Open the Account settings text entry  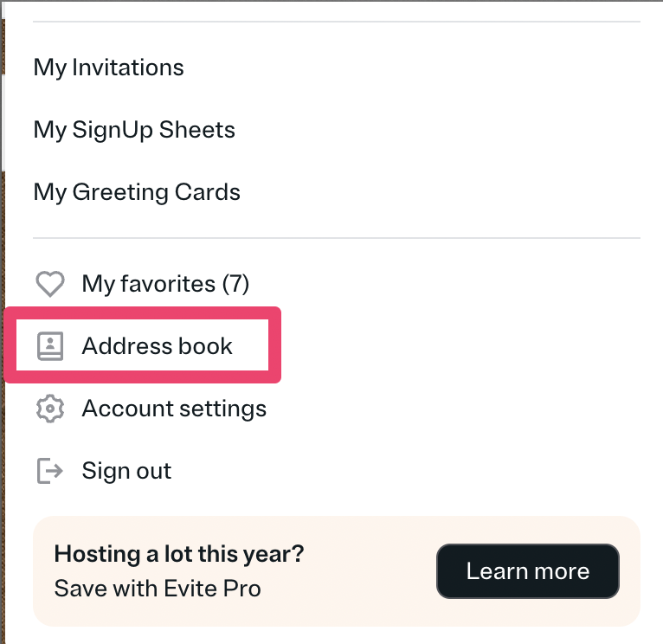(174, 409)
